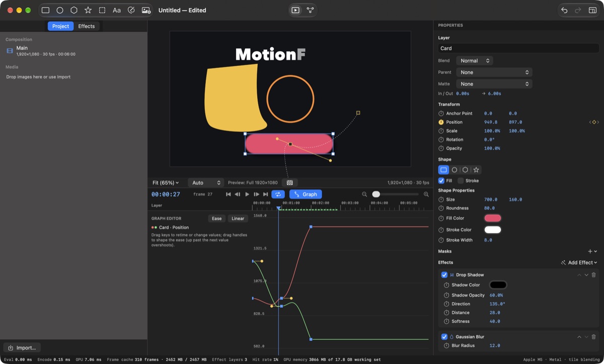
Task: Toggle the sidebar layout icon at top right
Action: (592, 10)
